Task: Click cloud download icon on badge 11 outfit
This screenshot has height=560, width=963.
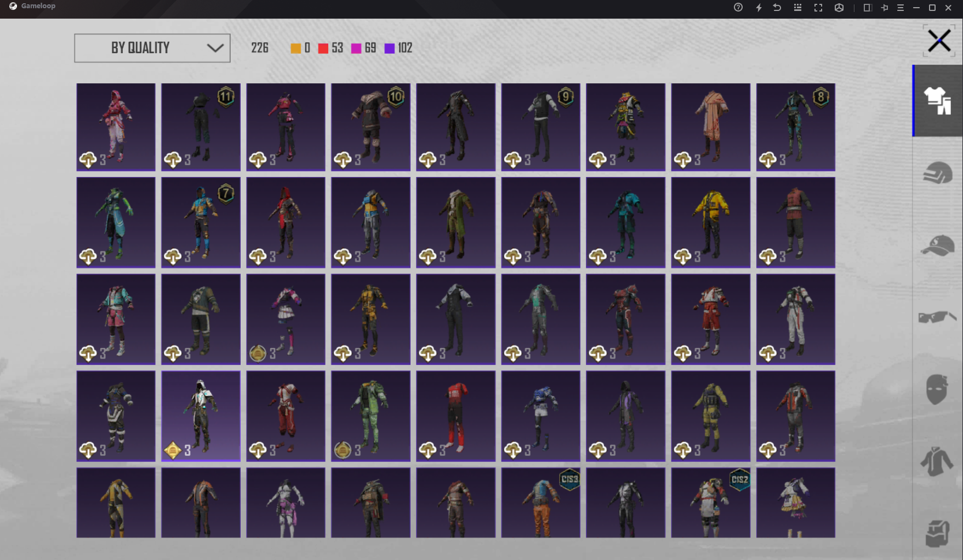Action: [173, 160]
